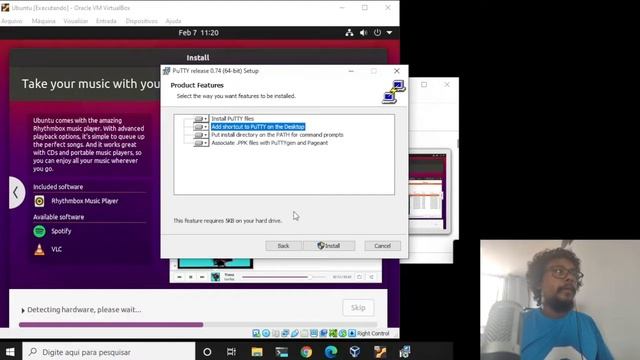
Task: Click the Install button in PuTTY Setup
Action: click(x=329, y=246)
